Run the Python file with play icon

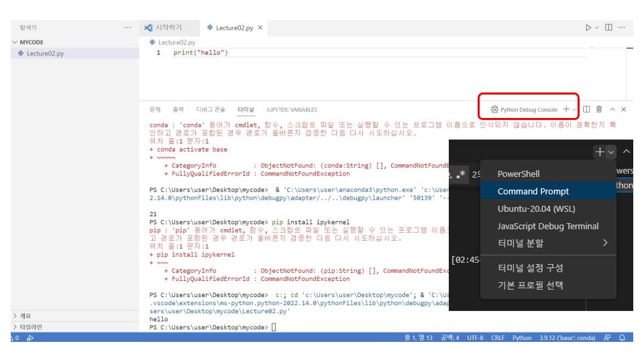click(588, 27)
